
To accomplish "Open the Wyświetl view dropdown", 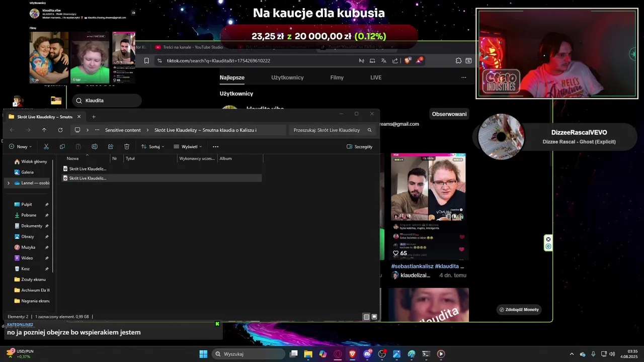I will (188, 147).
